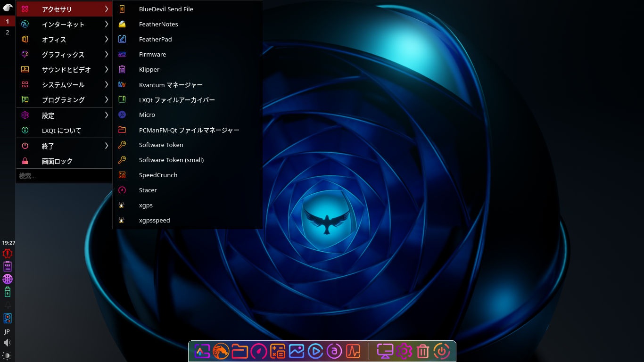Click the pink gauge icon in the dock
Screen dimensions: 644x362
(259, 351)
